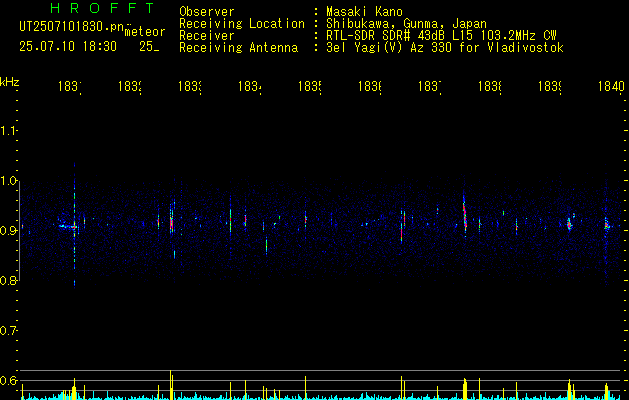
Task: Click the Receiver label
Action: (x=207, y=36)
